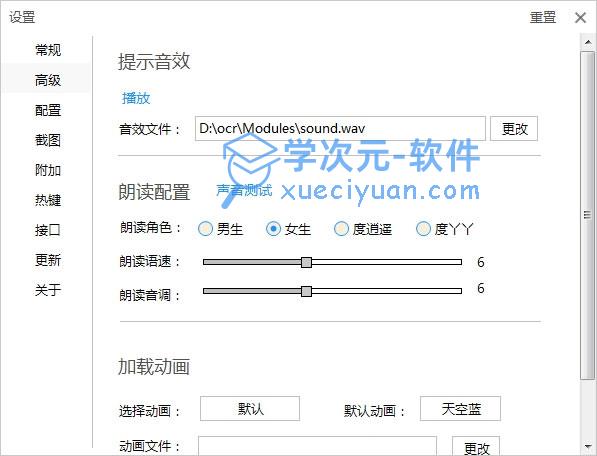The width and height of the screenshot is (597, 456).
Task: Open the 默认动画 天空蓝 selector
Action: [x=460, y=409]
